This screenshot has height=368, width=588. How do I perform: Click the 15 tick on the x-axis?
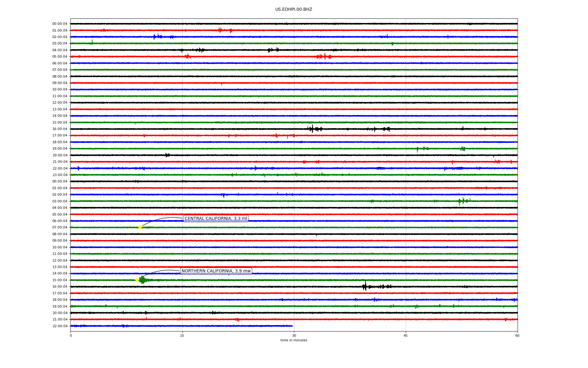[182, 335]
